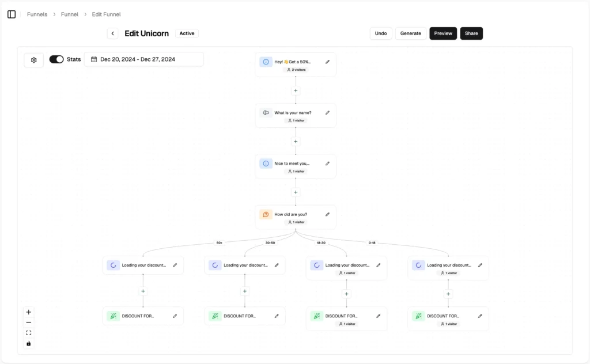The image size is (590, 364).
Task: Click the question icon on 'How old are you?'
Action: pyautogui.click(x=266, y=214)
